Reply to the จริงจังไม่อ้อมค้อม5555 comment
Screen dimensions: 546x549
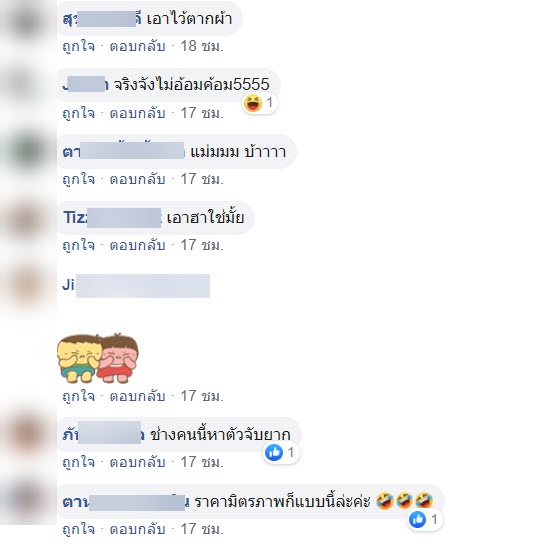click(x=137, y=113)
